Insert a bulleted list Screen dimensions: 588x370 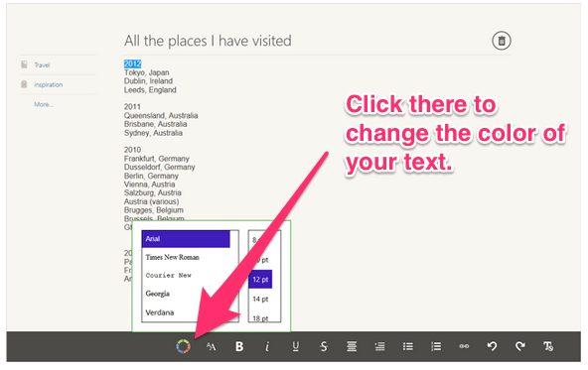[408, 347]
